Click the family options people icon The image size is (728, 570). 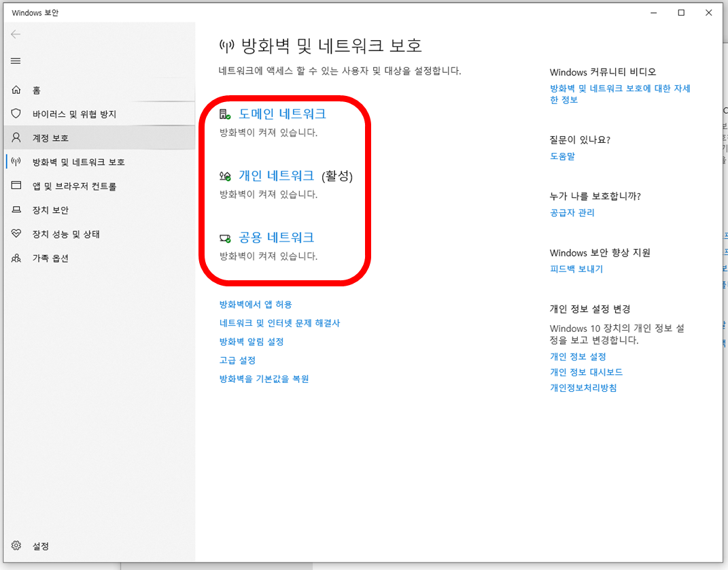(x=16, y=258)
